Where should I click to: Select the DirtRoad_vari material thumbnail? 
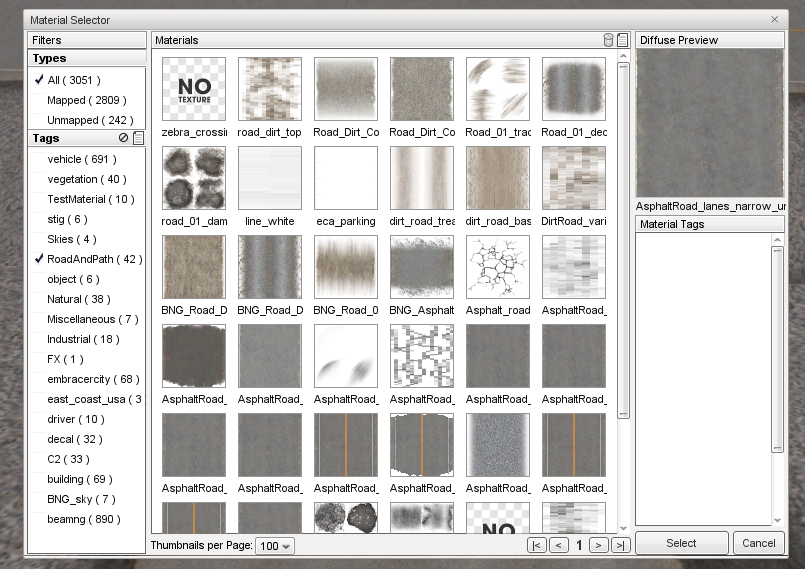click(574, 178)
